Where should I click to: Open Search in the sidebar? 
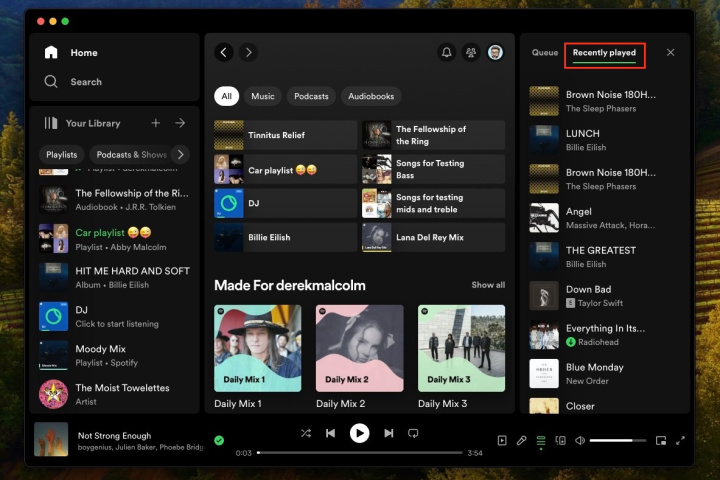(73, 82)
